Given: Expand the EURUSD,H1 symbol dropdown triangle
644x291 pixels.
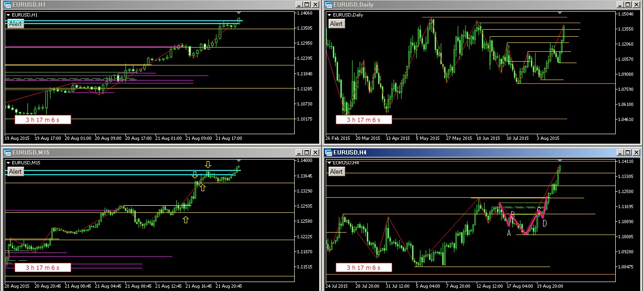Looking at the screenshot, I should pos(8,15).
